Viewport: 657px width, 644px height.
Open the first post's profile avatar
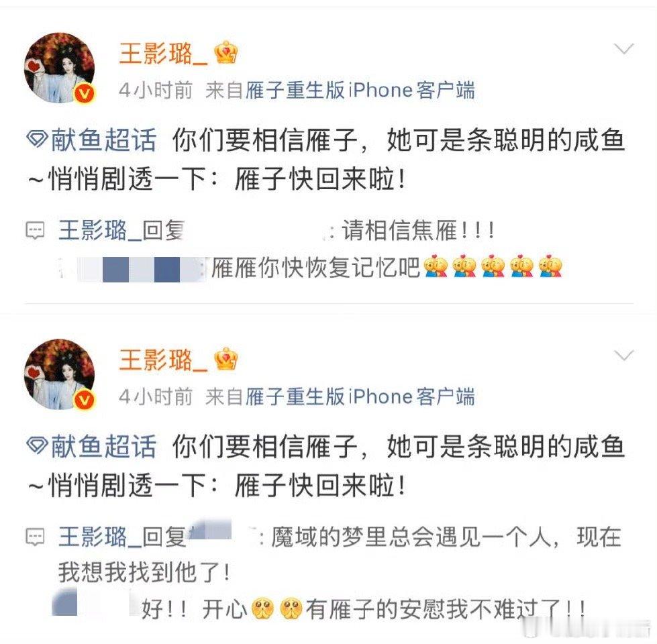coord(60,68)
